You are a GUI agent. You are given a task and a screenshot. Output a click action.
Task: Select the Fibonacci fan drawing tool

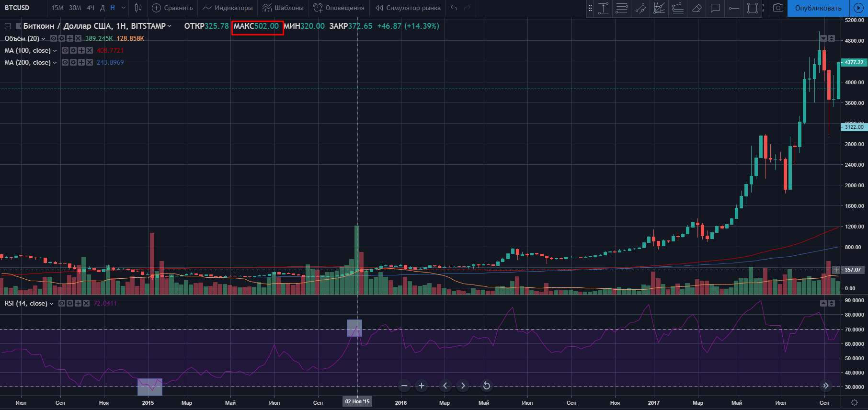[x=659, y=8]
